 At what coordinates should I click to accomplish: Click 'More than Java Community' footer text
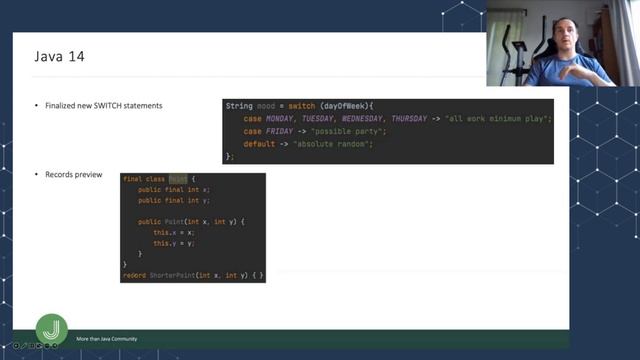click(107, 339)
